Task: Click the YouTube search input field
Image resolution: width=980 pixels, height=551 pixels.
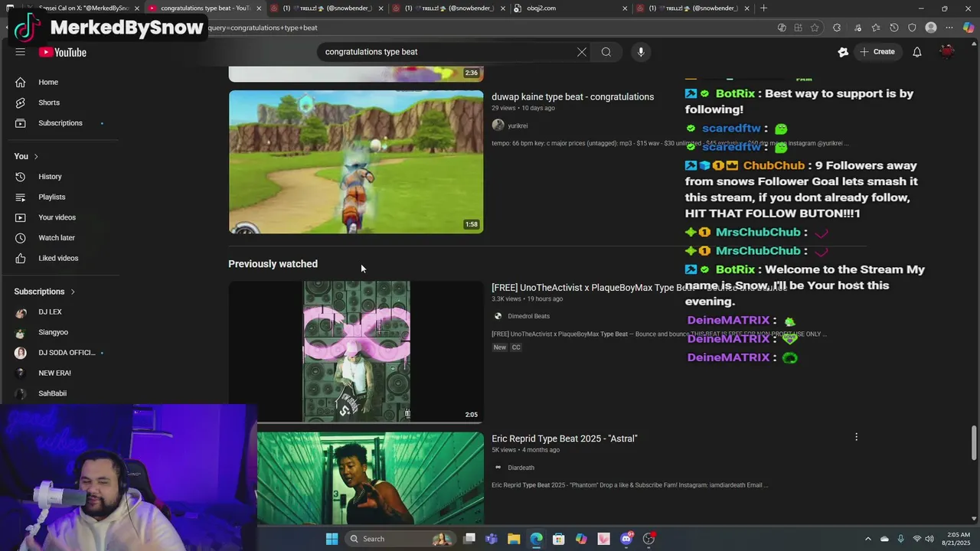Action: pyautogui.click(x=448, y=52)
